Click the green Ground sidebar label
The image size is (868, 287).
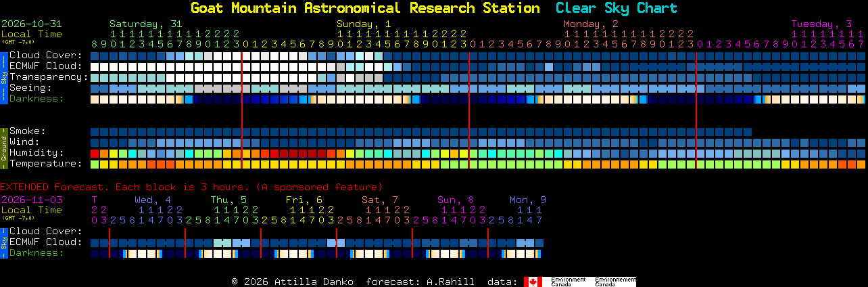click(x=3, y=148)
